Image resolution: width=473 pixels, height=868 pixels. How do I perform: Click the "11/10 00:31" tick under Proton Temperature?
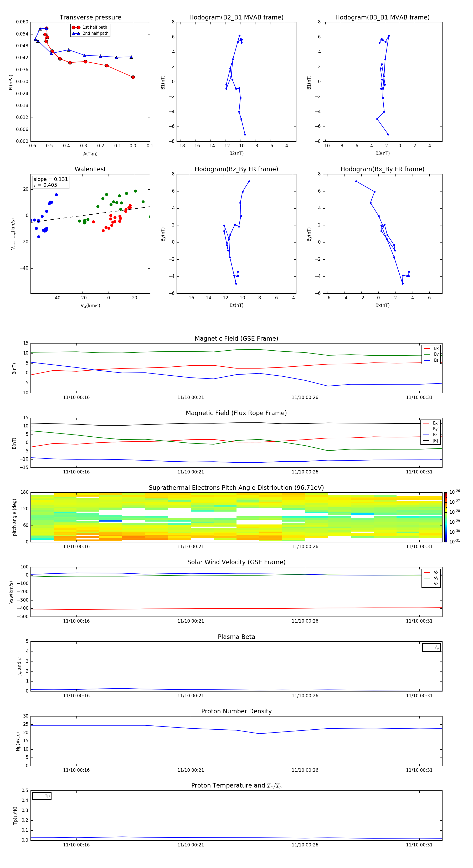point(419,845)
